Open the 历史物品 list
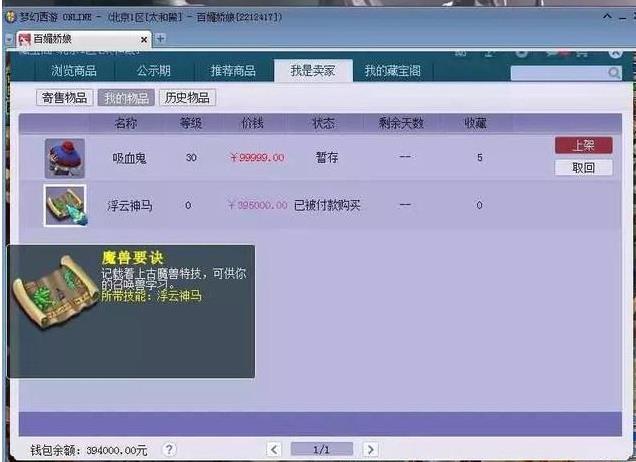 click(187, 97)
